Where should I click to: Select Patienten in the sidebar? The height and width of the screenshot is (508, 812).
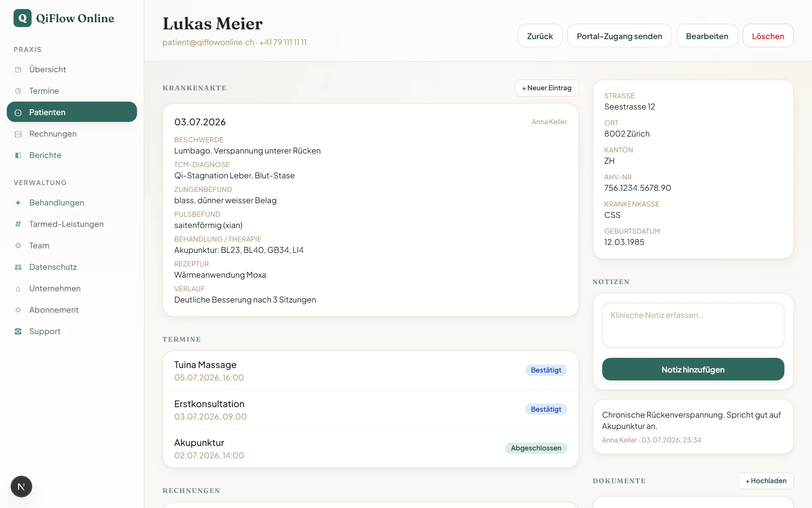pyautogui.click(x=72, y=112)
